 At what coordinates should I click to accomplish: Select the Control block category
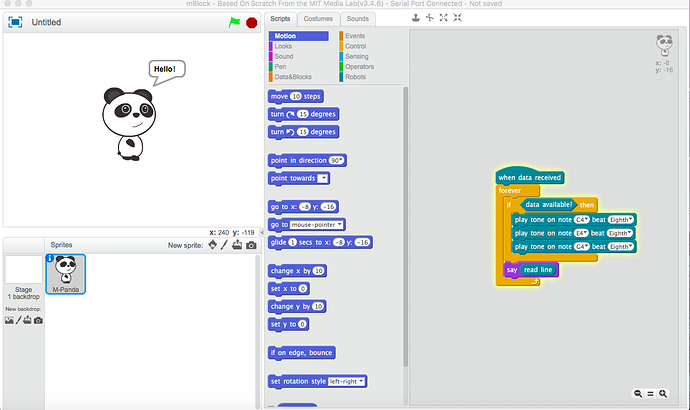[356, 46]
